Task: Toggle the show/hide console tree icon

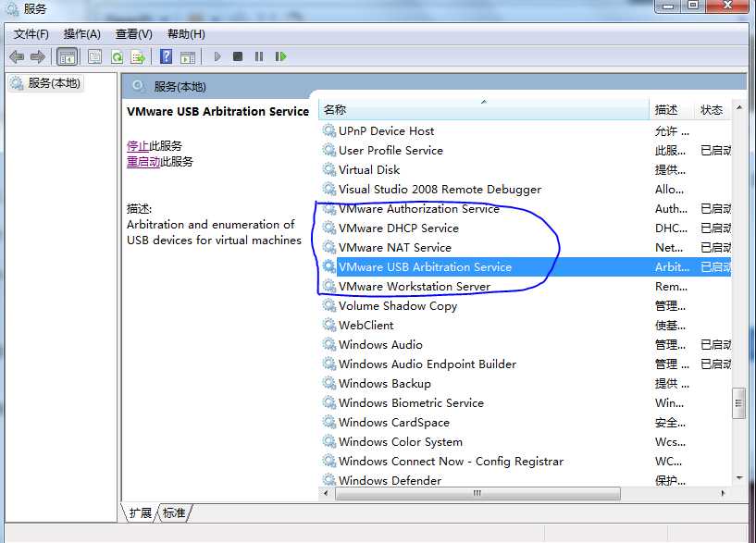Action: [67, 56]
